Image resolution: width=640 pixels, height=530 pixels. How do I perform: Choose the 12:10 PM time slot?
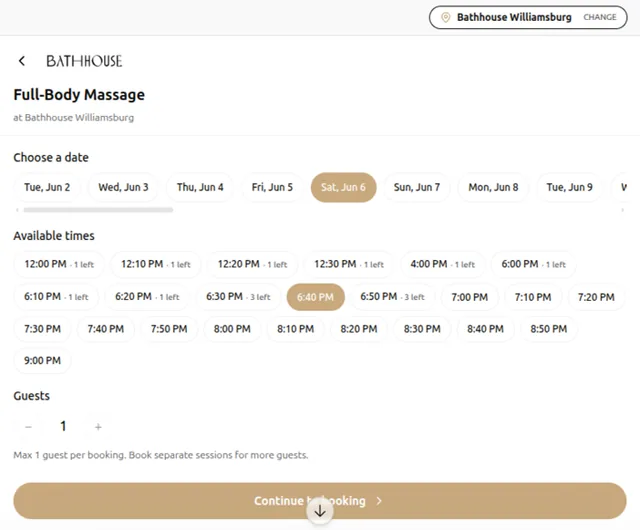coord(156,264)
